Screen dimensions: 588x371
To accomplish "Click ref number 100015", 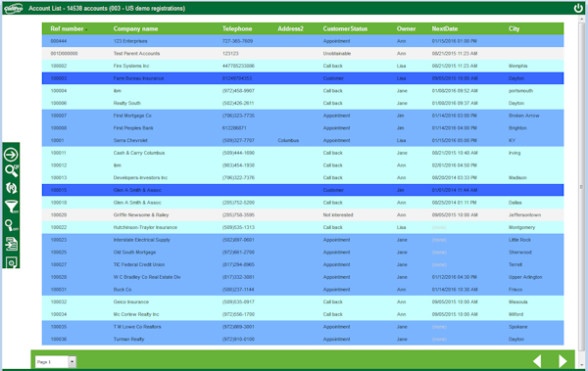I will pyautogui.click(x=59, y=190).
